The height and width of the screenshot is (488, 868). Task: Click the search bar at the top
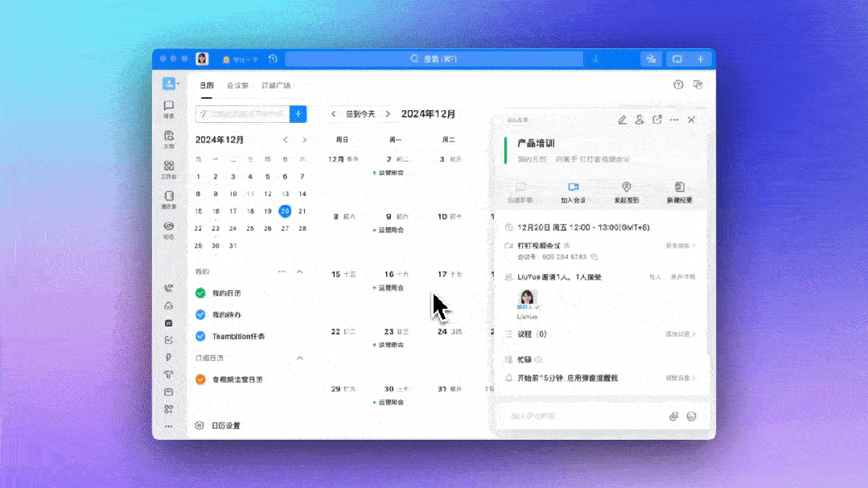pos(434,59)
